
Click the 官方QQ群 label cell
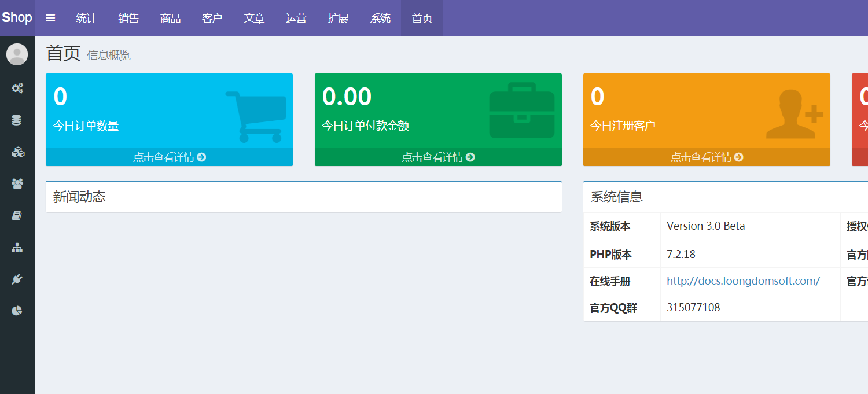click(x=622, y=308)
